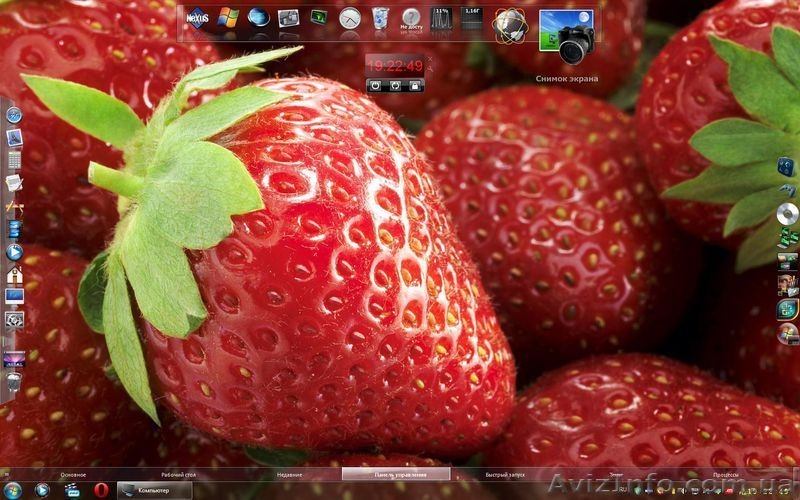Image resolution: width=800 pixels, height=500 pixels.
Task: Open the Windows flag icon in the Nexus dock
Action: [228, 18]
